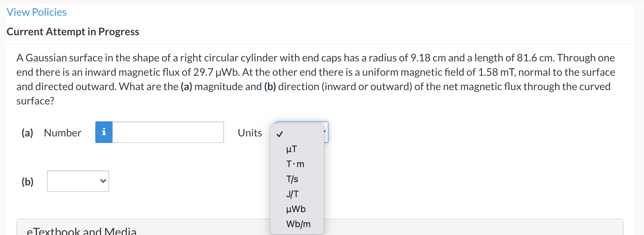Select µT from the Units dropdown
This screenshot has height=235, width=644.
pos(291,149)
